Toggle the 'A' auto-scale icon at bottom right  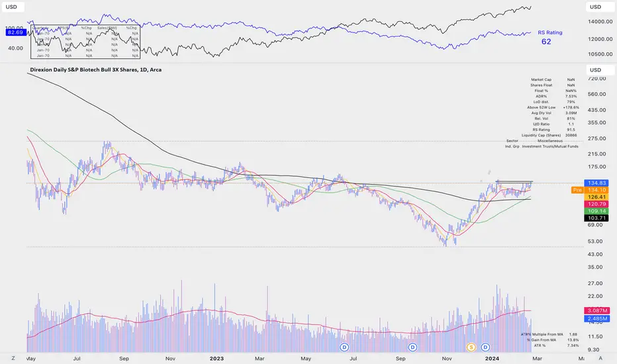pyautogui.click(x=600, y=358)
